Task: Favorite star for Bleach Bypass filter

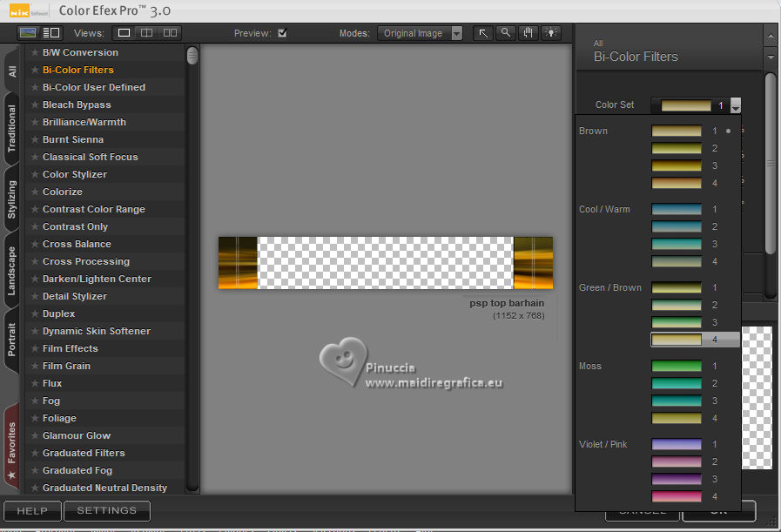Action: click(35, 104)
